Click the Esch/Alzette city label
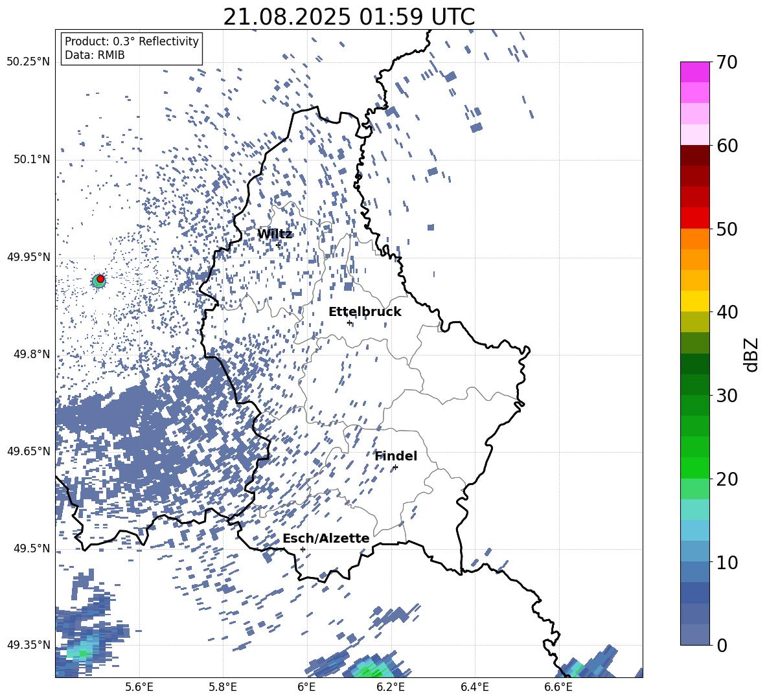This screenshot has height=700, width=767. tap(326, 539)
